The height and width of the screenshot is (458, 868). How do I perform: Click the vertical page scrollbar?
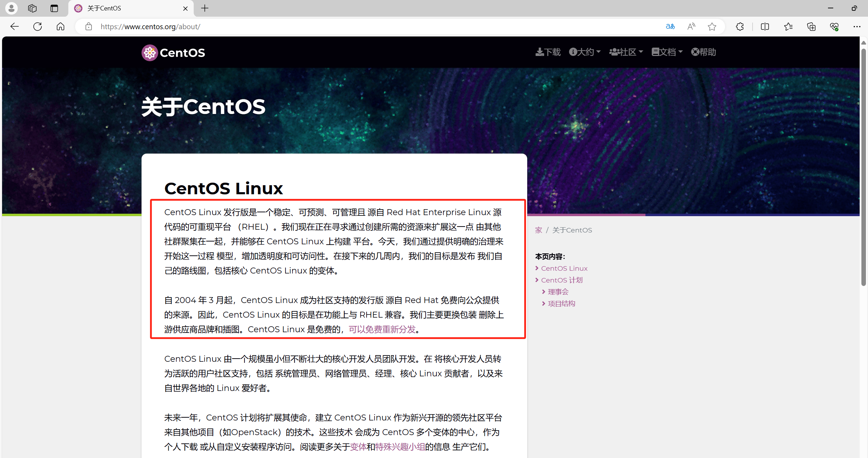coord(863,167)
